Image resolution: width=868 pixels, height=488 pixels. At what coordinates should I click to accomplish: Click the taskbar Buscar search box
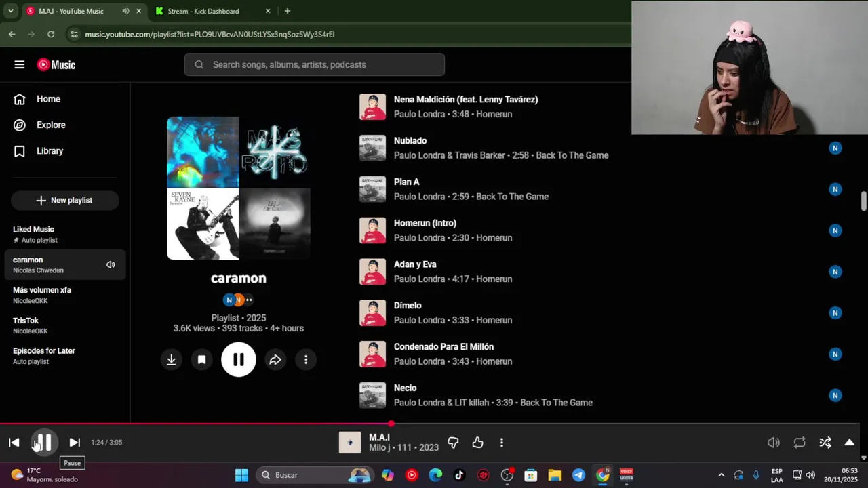pos(316,475)
